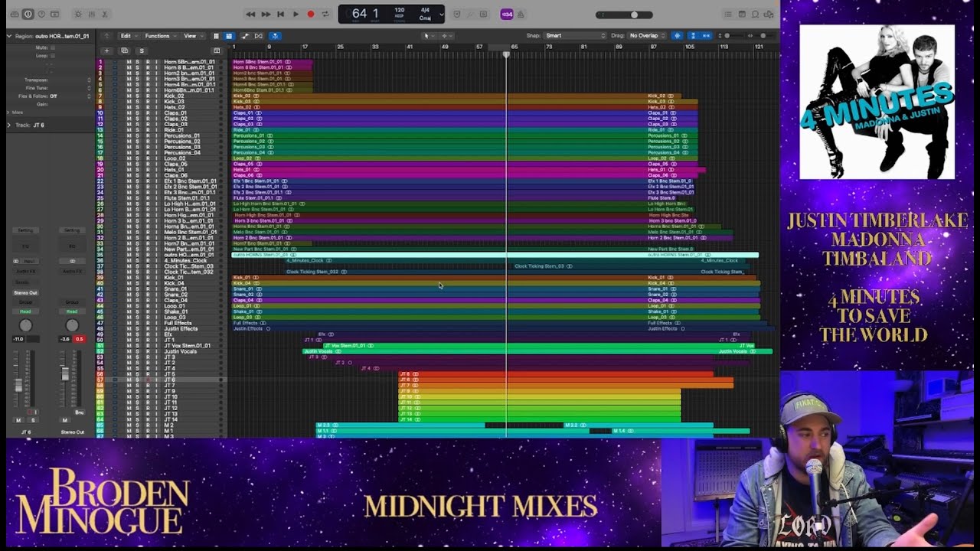
Task: Open the Drag No Overlap dropdown
Action: click(x=646, y=36)
